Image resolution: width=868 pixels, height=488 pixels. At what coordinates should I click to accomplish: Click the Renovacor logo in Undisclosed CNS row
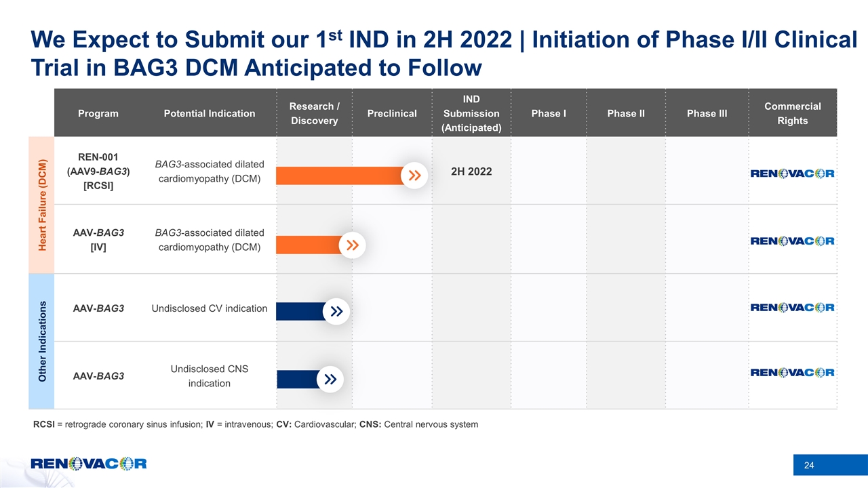click(792, 372)
